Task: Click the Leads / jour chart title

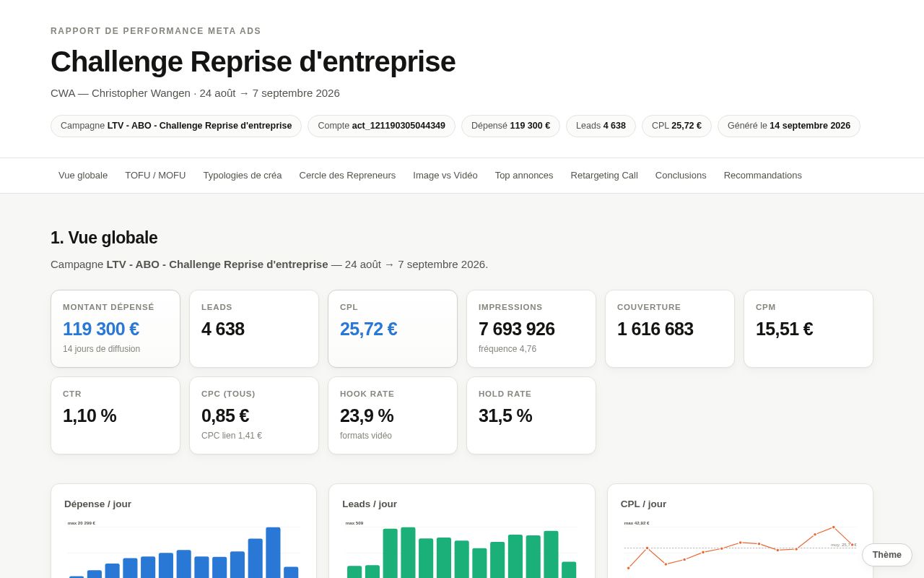Action: pyautogui.click(x=370, y=504)
